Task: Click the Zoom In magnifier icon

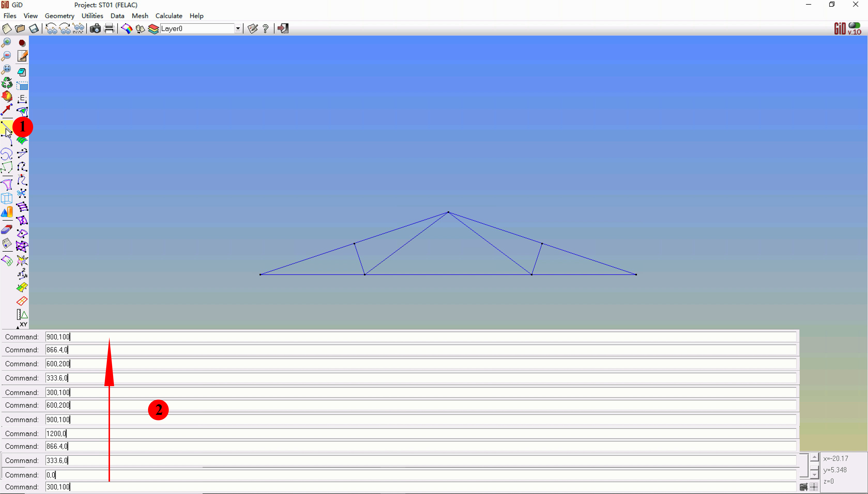Action: (6, 43)
